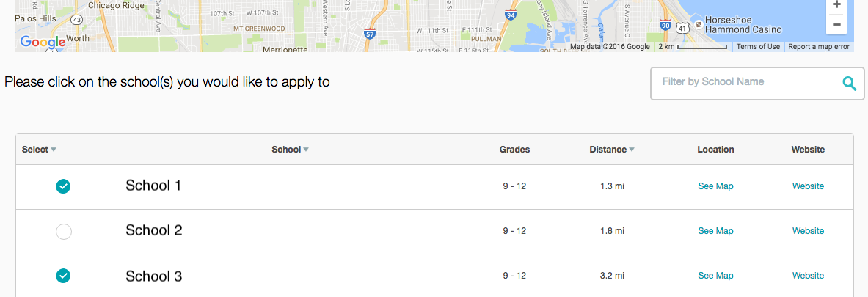This screenshot has height=297, width=868.
Task: Zoom out on the map
Action: 836,25
